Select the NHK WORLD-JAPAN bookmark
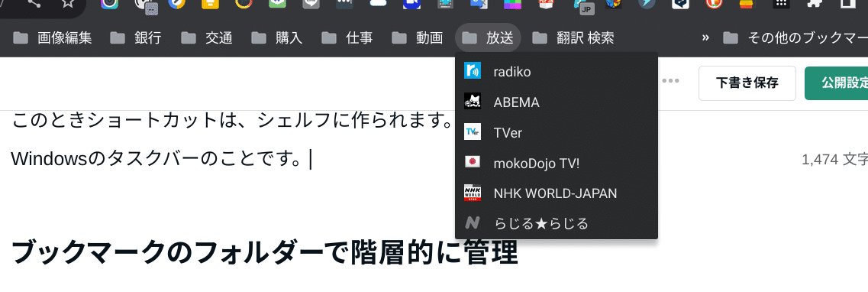The width and height of the screenshot is (868, 292). point(557,193)
